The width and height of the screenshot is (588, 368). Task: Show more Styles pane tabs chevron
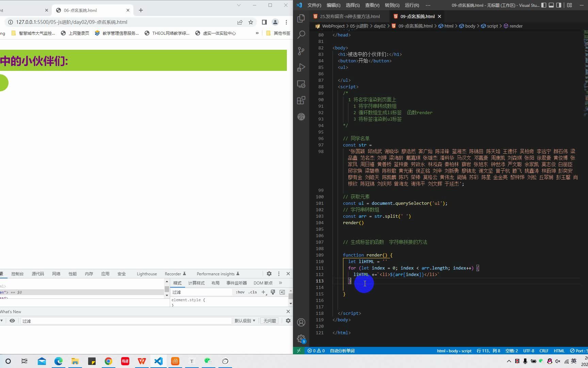pyautogui.click(x=280, y=283)
